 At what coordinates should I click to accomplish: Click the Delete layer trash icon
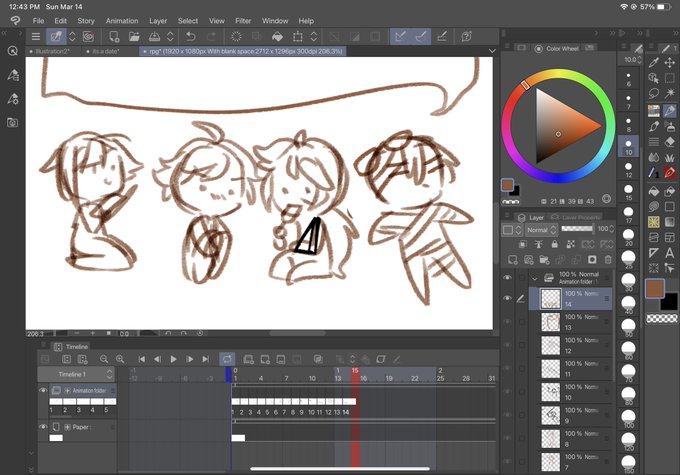608,260
